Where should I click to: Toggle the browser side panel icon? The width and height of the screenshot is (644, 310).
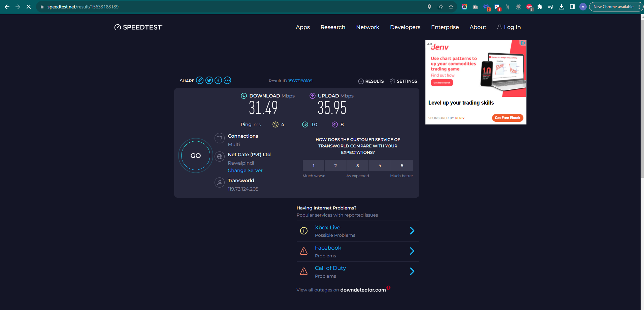[x=572, y=7]
